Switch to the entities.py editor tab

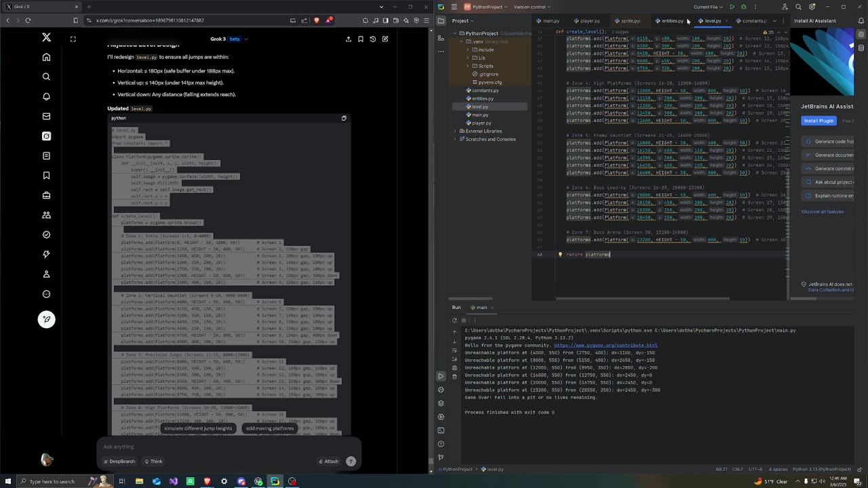coord(670,20)
